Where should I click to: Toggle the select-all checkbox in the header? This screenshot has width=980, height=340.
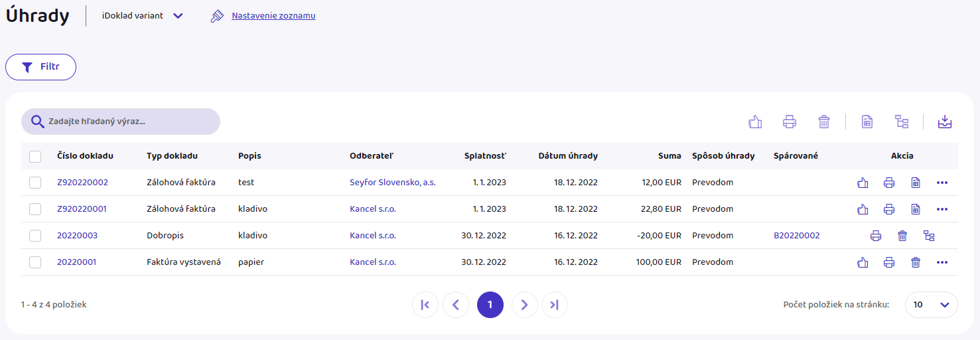[x=35, y=157]
